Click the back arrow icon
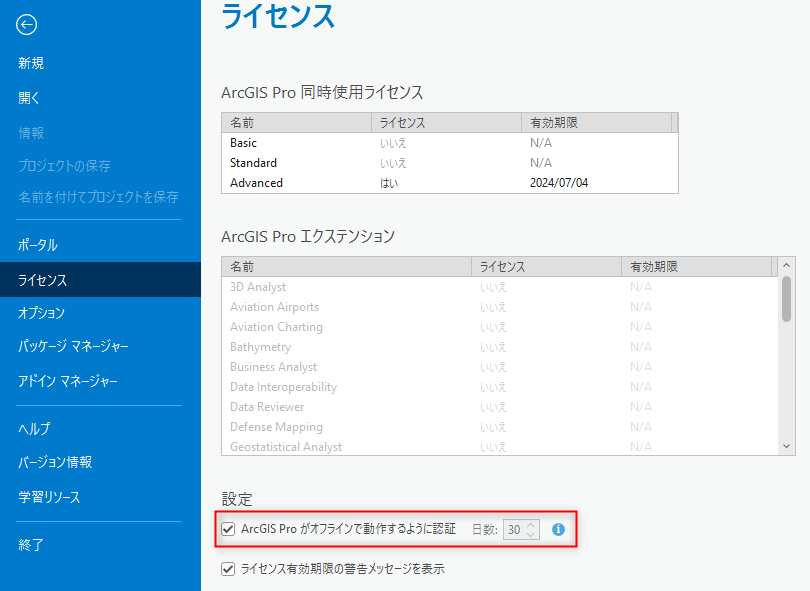Screen dimensions: 810x591 pyautogui.click(x=26, y=24)
